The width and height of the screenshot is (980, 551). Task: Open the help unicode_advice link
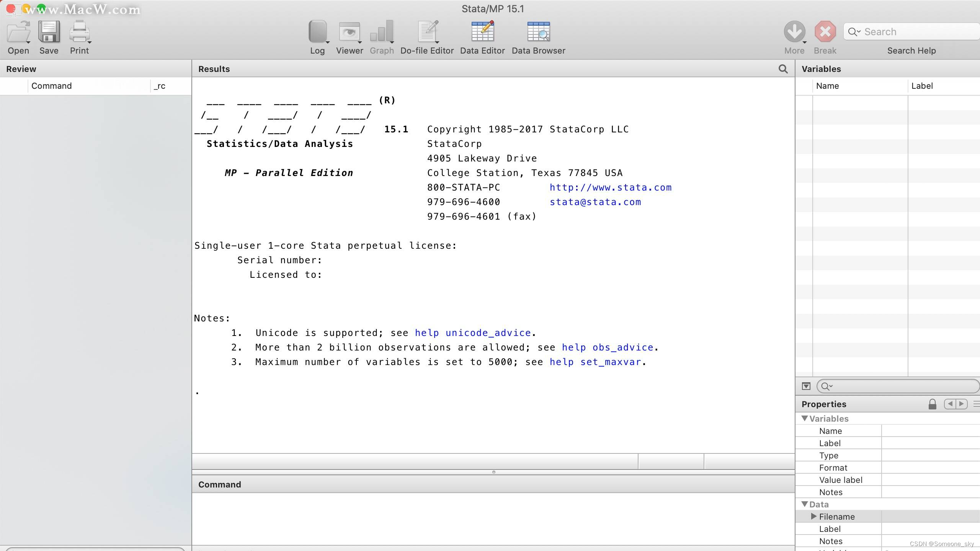click(x=473, y=333)
